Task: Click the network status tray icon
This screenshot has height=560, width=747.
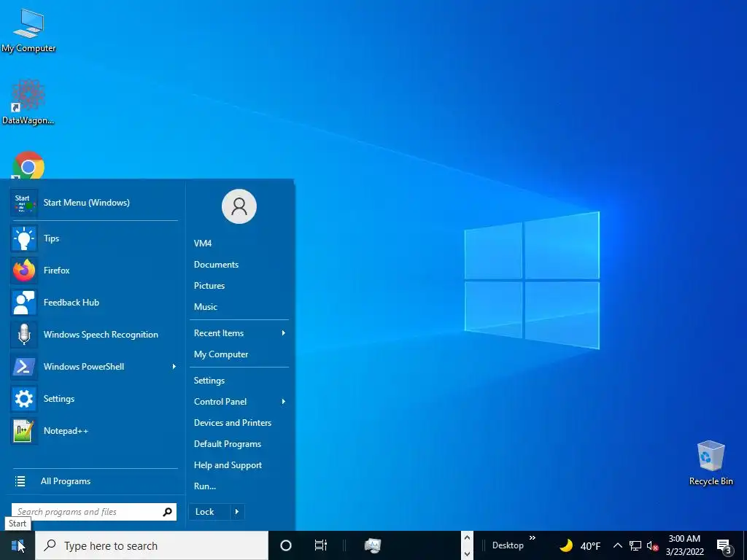Action: pyautogui.click(x=635, y=545)
